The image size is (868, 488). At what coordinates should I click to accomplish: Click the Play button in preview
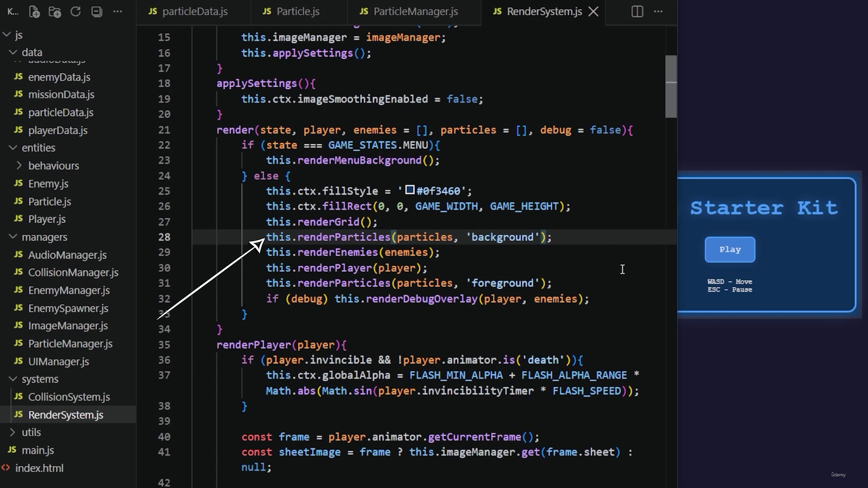click(x=730, y=250)
